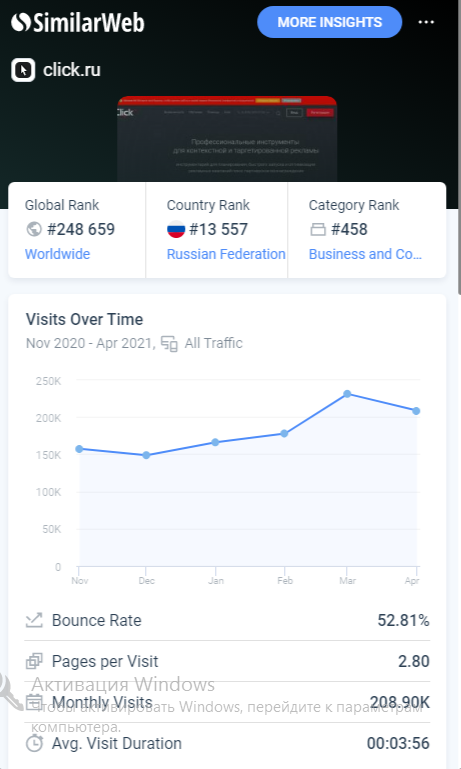Image resolution: width=461 pixels, height=769 pixels.
Task: Click the 2.80 pages per visit value
Action: click(x=414, y=661)
